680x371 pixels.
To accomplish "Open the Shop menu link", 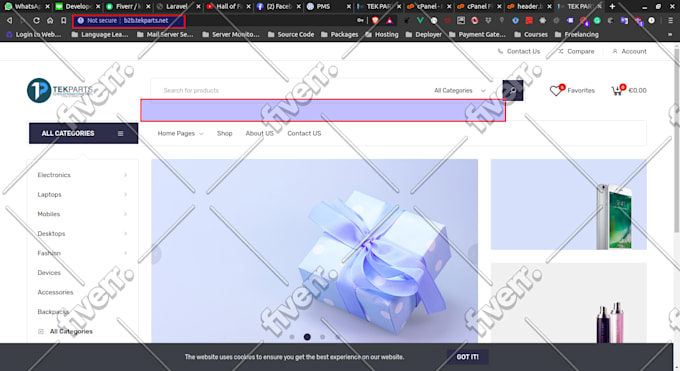I will click(225, 133).
